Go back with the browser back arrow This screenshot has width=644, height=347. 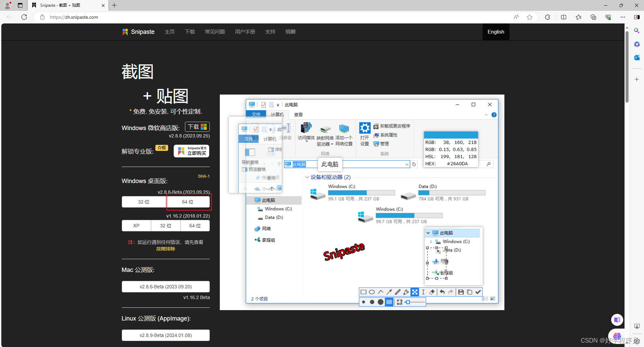pos(9,17)
